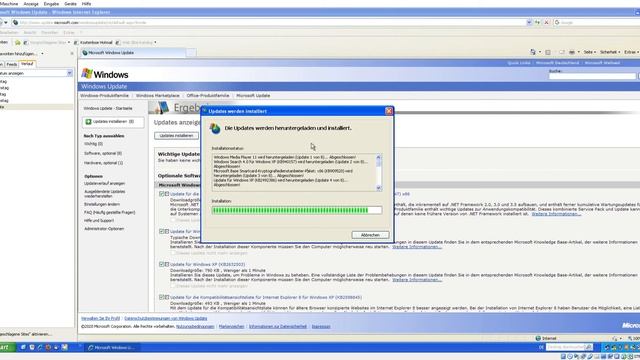Screen dimensions: 640x360
Task: Click in the Google search box
Action: click(598, 22)
